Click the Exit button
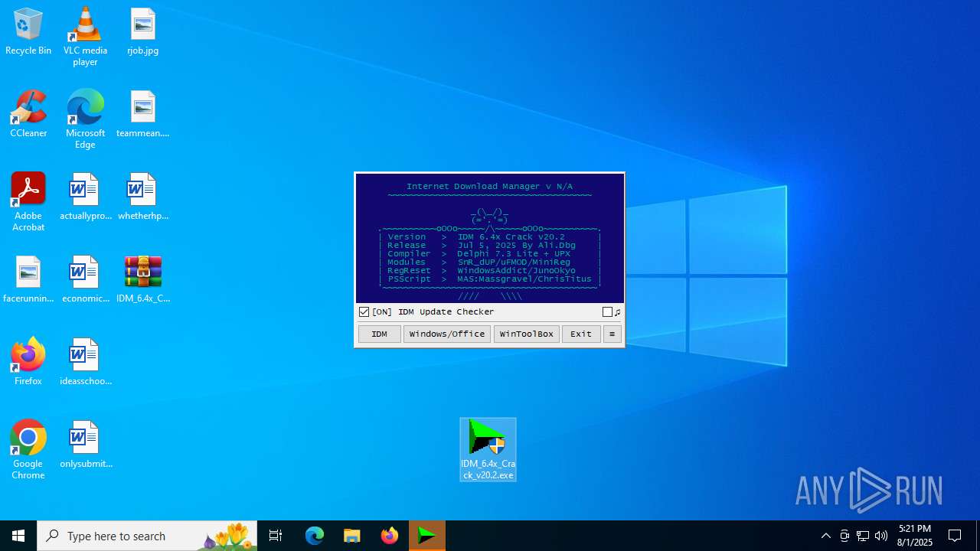Viewport: 980px width, 551px height. tap(581, 334)
